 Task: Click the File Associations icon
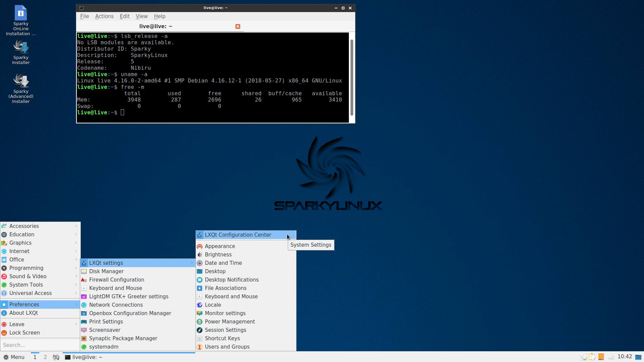200,288
